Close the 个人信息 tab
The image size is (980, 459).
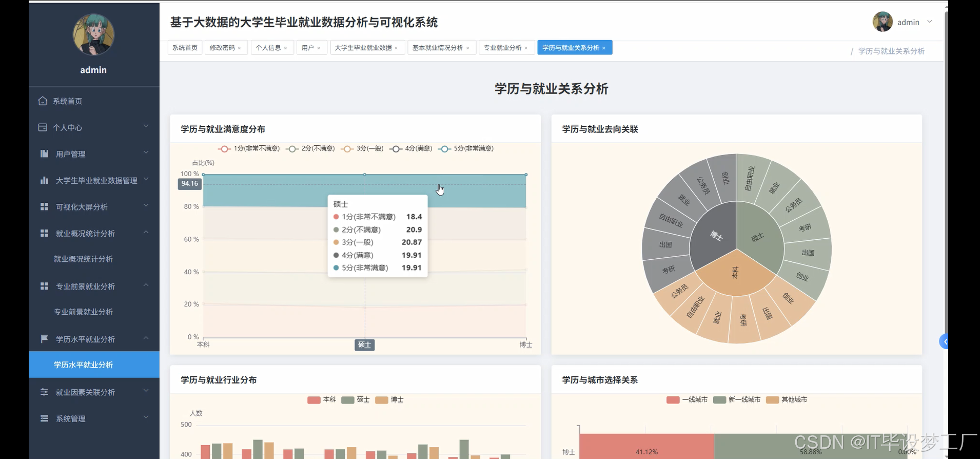285,48
